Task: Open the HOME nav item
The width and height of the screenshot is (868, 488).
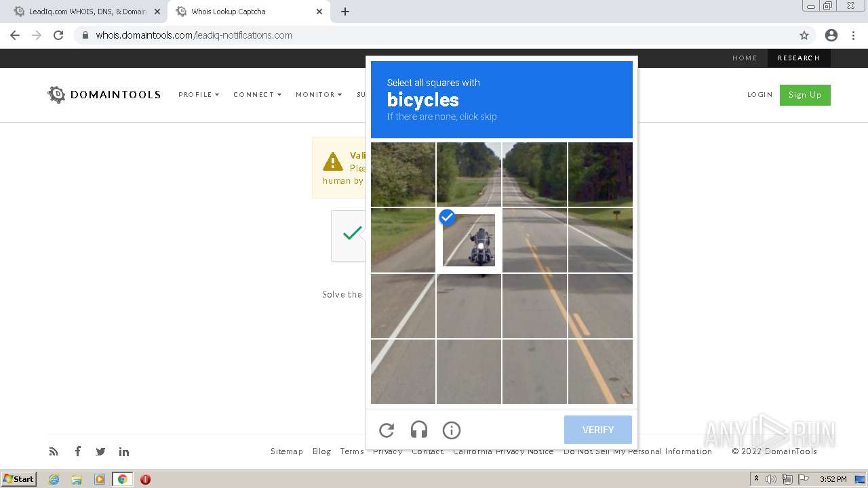Action: click(x=745, y=58)
